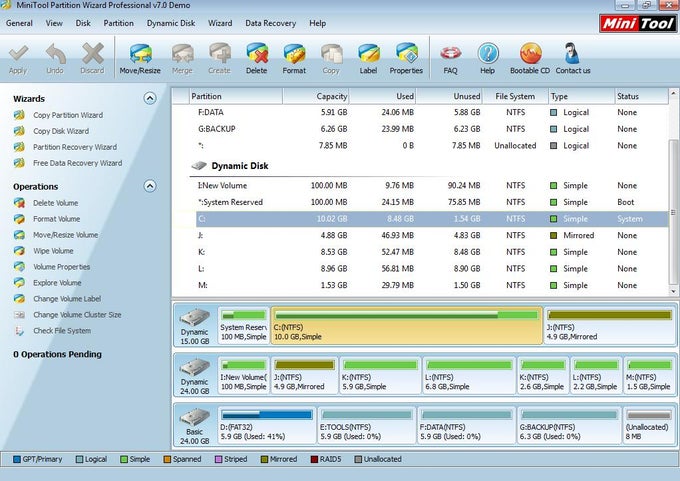
Task: Click Check File System operation
Action: coord(61,331)
